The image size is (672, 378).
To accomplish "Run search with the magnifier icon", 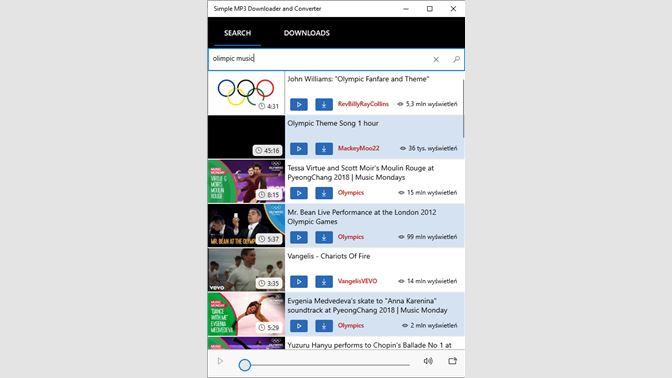I will pyautogui.click(x=456, y=60).
